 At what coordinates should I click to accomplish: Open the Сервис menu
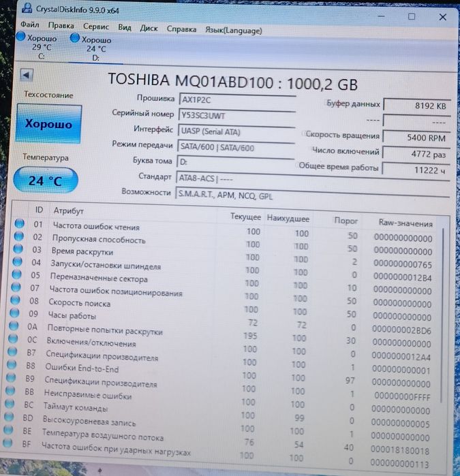pyautogui.click(x=96, y=27)
